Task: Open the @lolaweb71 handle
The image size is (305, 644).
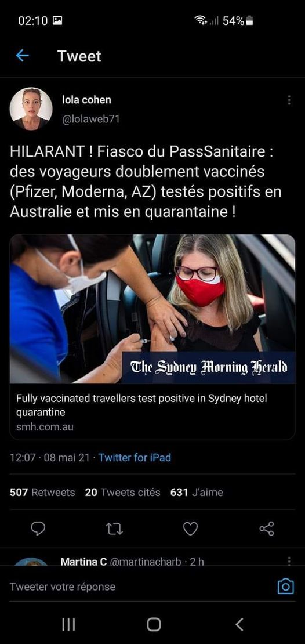Action: pos(90,119)
